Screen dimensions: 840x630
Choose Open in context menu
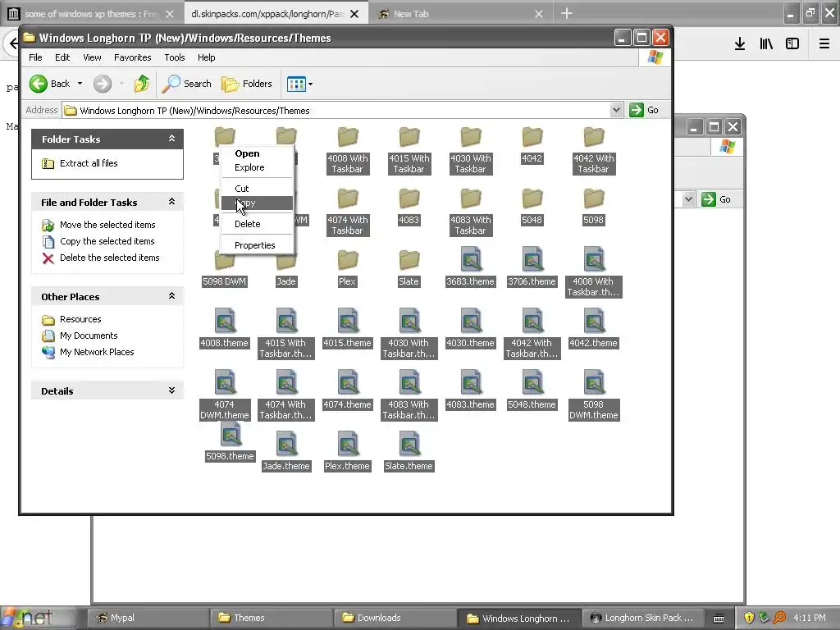pos(257,153)
